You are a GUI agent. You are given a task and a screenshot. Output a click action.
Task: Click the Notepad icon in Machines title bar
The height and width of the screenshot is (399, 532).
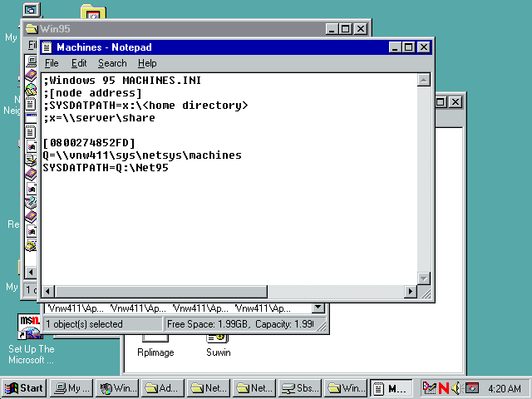click(x=47, y=47)
